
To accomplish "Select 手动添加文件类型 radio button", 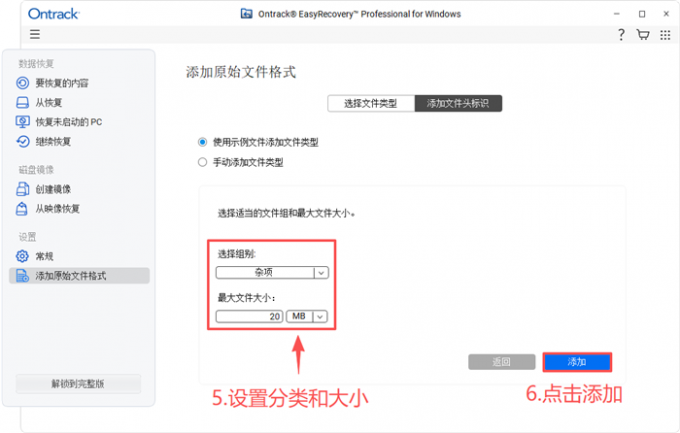I will (202, 162).
